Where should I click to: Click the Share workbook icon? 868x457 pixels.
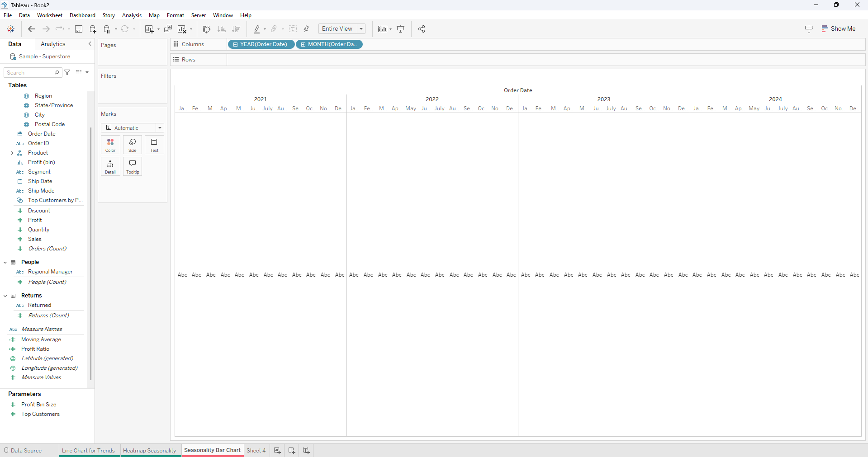pyautogui.click(x=422, y=29)
